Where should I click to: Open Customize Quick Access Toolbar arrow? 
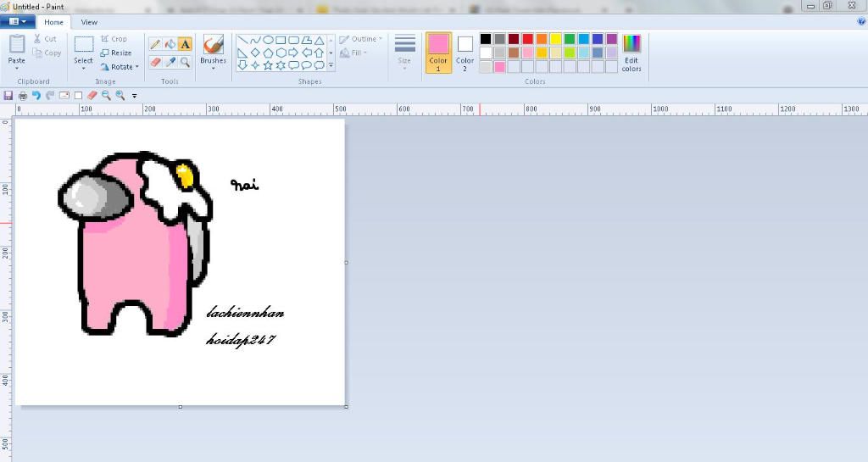click(135, 97)
